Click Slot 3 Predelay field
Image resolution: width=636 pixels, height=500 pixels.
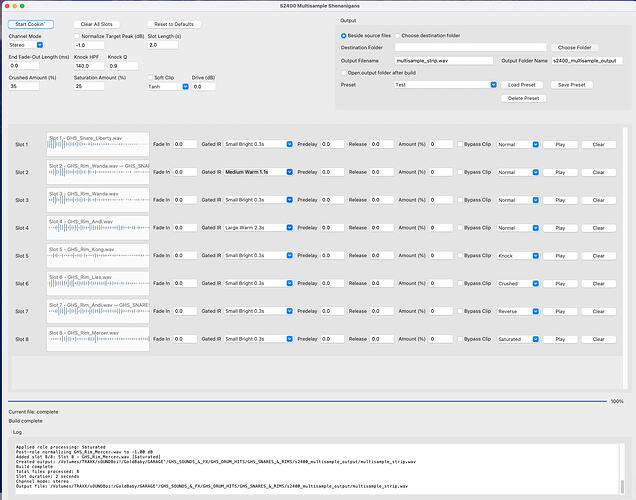coord(332,200)
